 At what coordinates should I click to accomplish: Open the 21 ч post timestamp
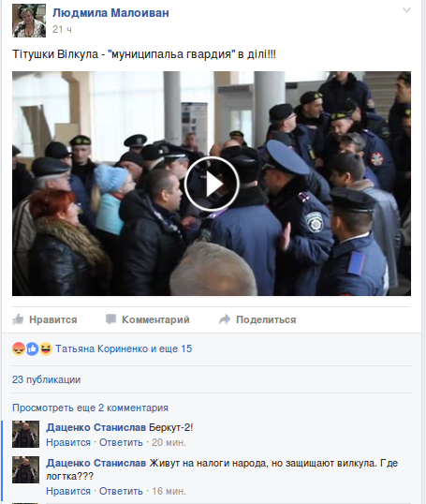coord(62,29)
